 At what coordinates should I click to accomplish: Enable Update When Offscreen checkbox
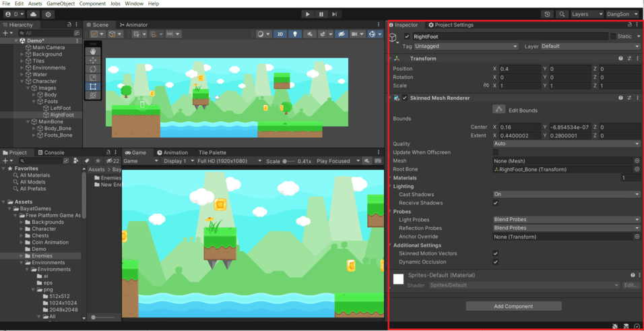point(496,152)
